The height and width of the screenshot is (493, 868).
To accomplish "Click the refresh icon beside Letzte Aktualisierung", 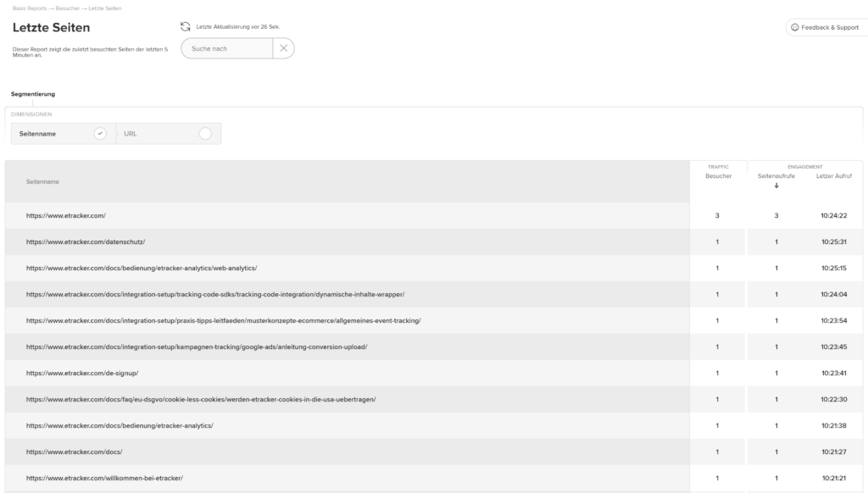I will tap(186, 26).
